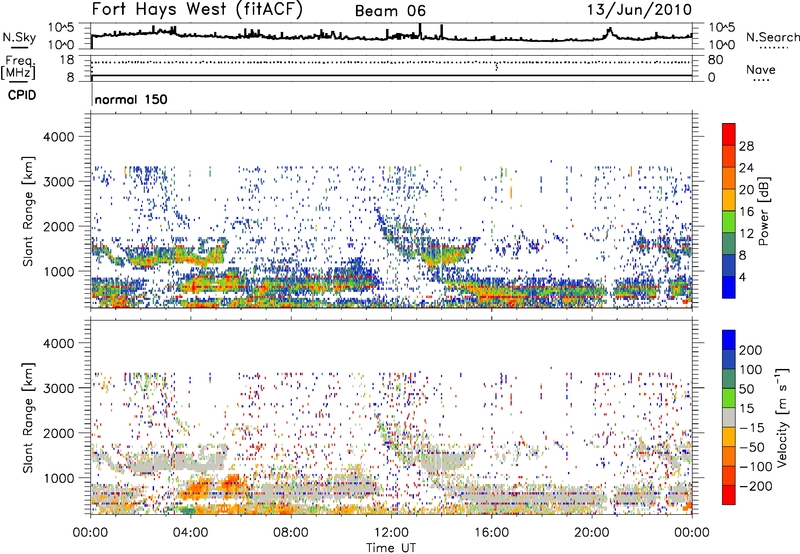Click the 'Time UT' axis label
Viewport: 800px width, 554px height.
(x=391, y=548)
